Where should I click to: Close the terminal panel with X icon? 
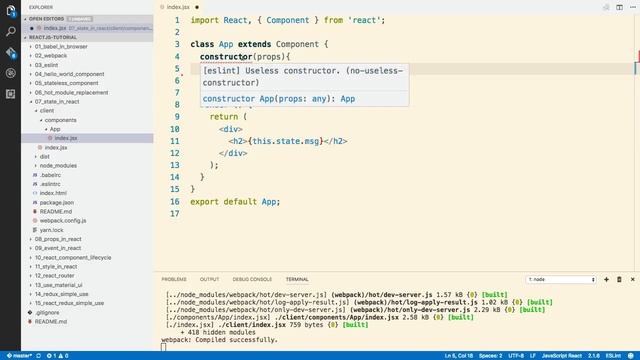click(x=633, y=280)
